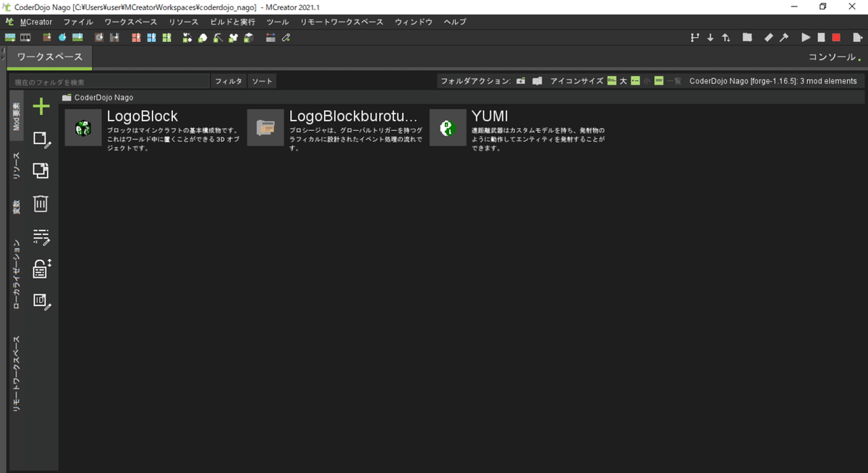Switch icon size to 大 (large)
868x473 pixels.
(x=623, y=81)
